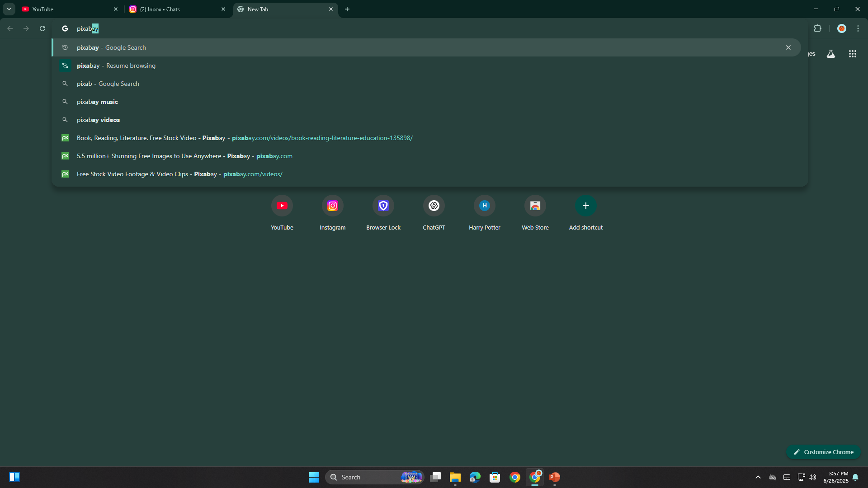This screenshot has width=868, height=488.
Task: Open the notifications bell icon
Action: tap(855, 477)
